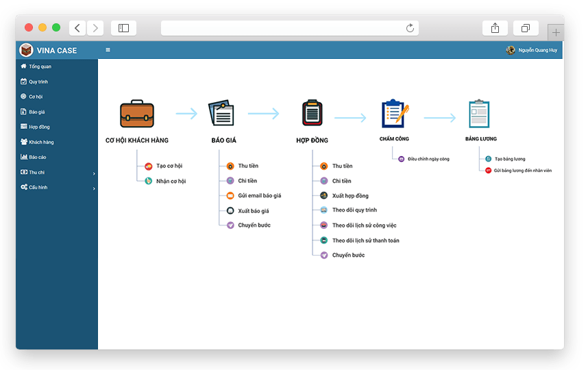Toggle the sidebar with the hamburger icon
This screenshot has height=370, width=588.
click(108, 50)
